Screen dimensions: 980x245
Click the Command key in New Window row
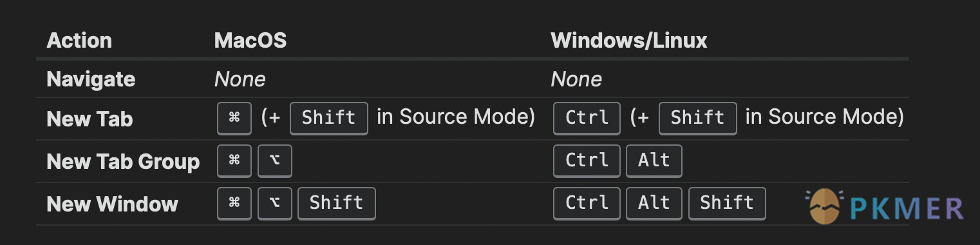tap(234, 203)
